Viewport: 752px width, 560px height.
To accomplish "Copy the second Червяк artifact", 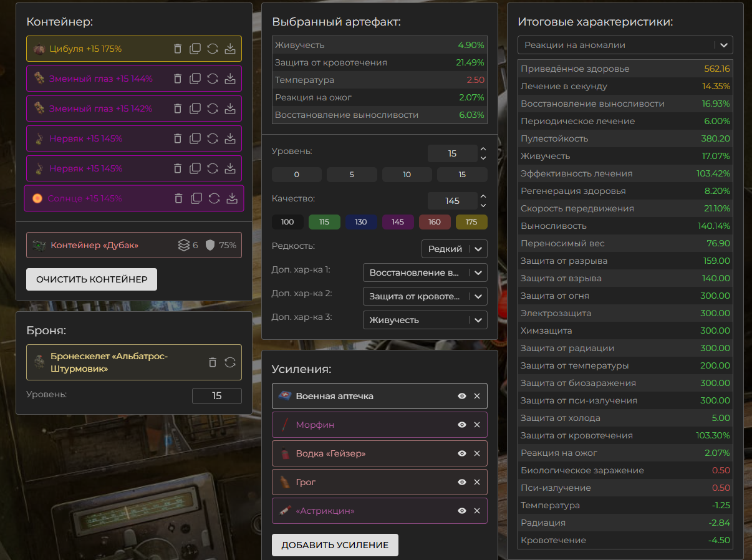I will click(x=195, y=168).
